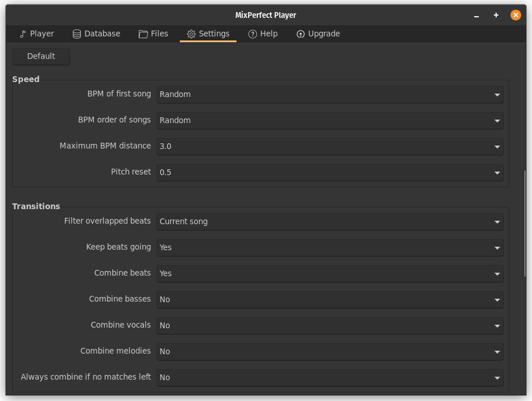
Task: Minimize the MixPerfect Player window
Action: [x=476, y=15]
